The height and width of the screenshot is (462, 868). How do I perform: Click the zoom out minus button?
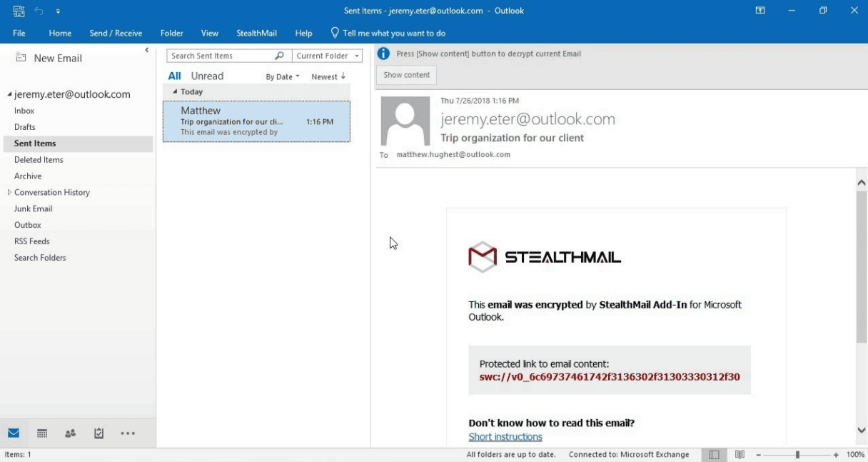pos(759,455)
